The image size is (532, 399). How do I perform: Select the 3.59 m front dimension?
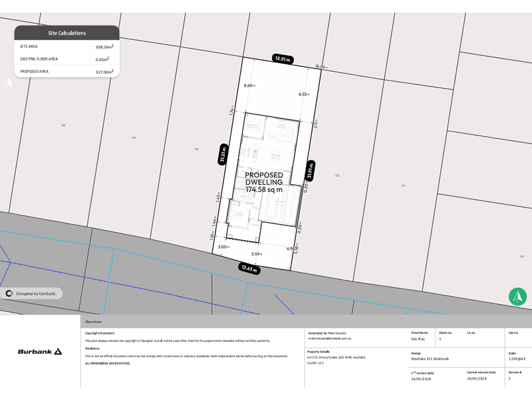(257, 254)
